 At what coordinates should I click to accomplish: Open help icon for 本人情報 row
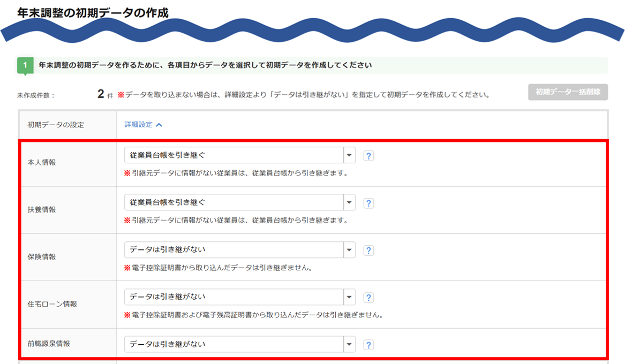coord(368,156)
